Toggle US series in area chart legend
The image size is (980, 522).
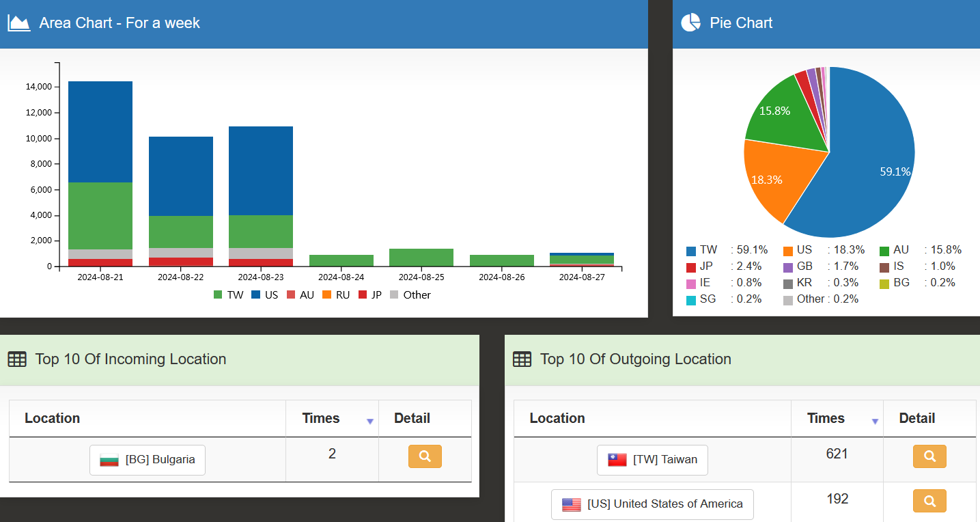click(264, 295)
